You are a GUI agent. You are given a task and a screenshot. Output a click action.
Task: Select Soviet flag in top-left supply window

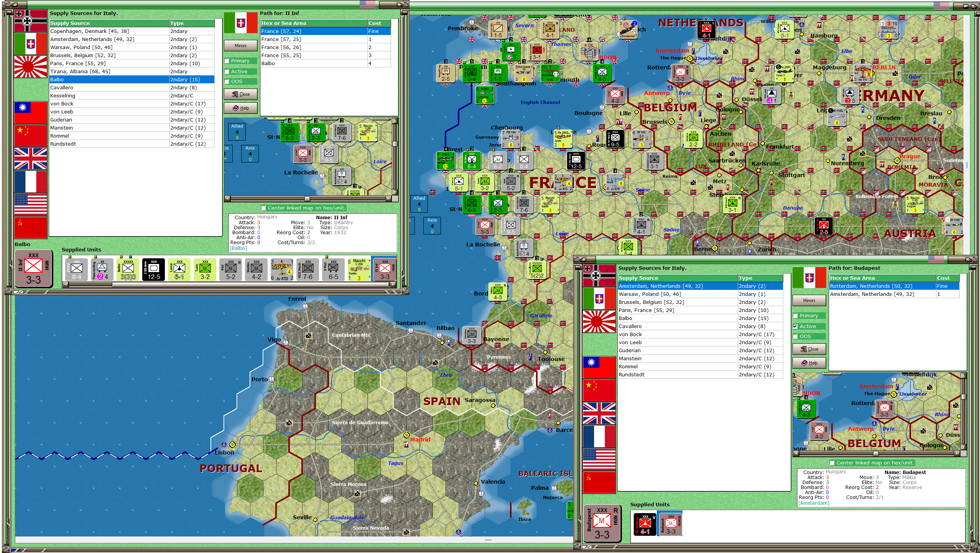[x=31, y=228]
